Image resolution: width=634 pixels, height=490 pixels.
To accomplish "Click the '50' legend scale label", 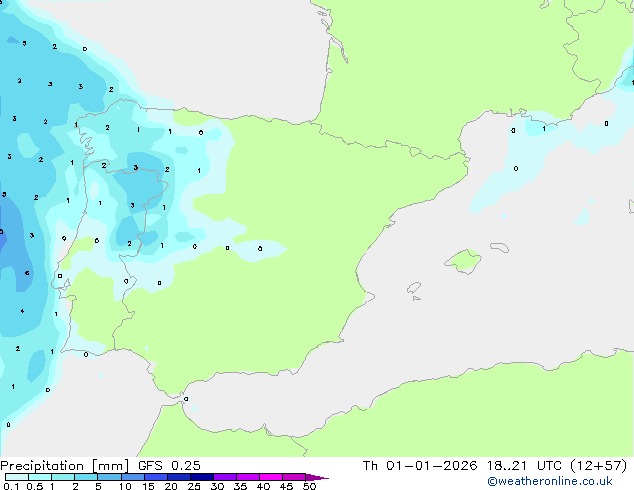I will 309,486.
